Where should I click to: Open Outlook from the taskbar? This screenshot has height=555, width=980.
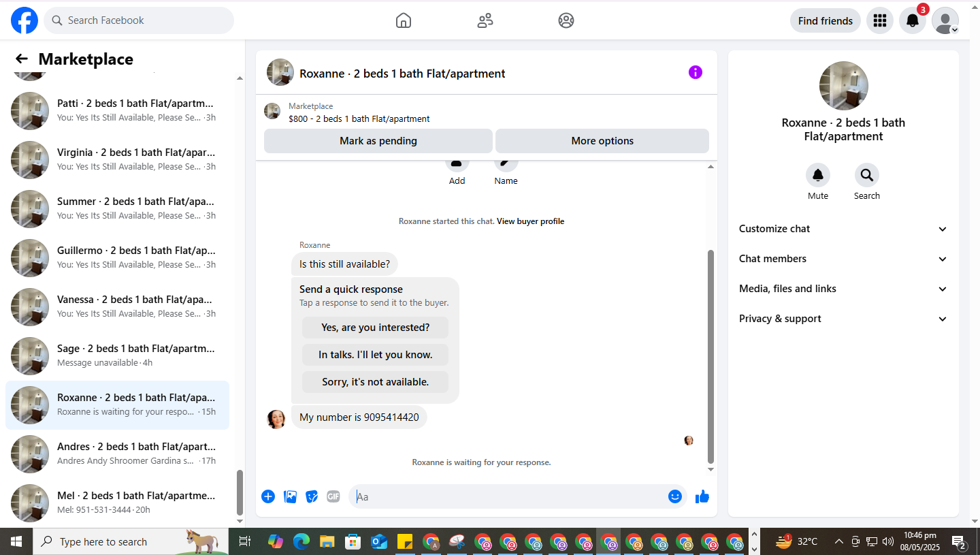coord(379,541)
